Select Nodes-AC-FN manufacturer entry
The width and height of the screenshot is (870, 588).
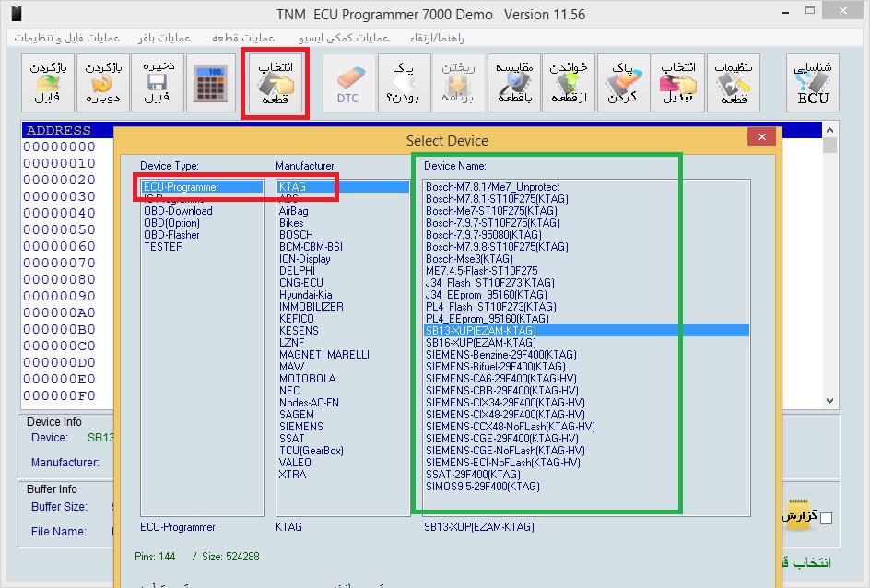pos(309,403)
